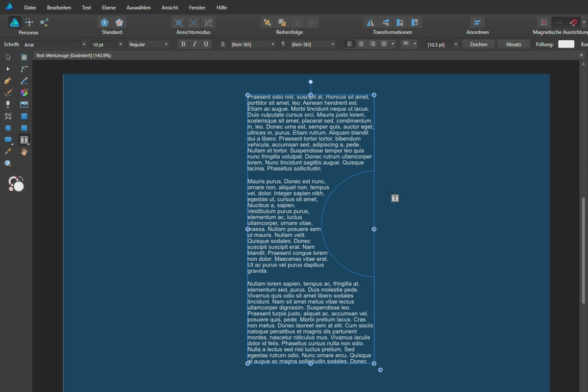Select the Pencil tool
588x392 pixels.
click(x=24, y=81)
